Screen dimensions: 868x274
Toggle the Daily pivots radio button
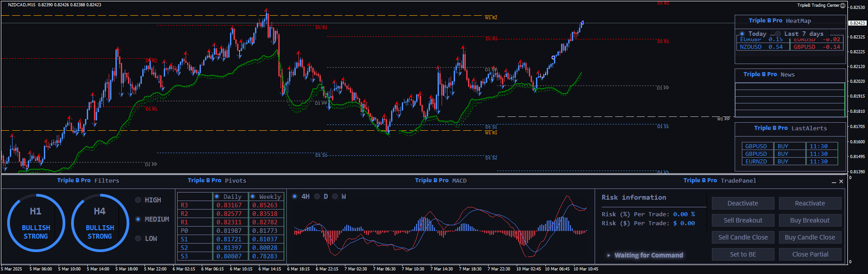click(x=217, y=197)
